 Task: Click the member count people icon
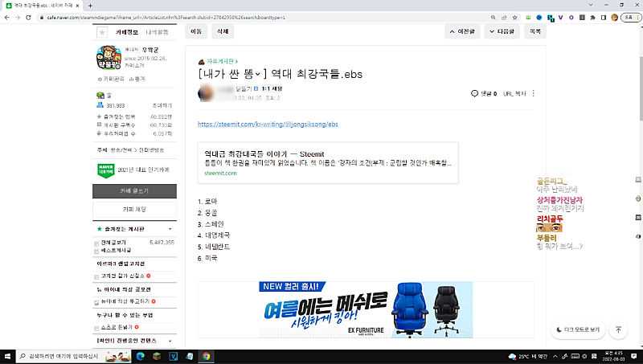[x=100, y=105]
